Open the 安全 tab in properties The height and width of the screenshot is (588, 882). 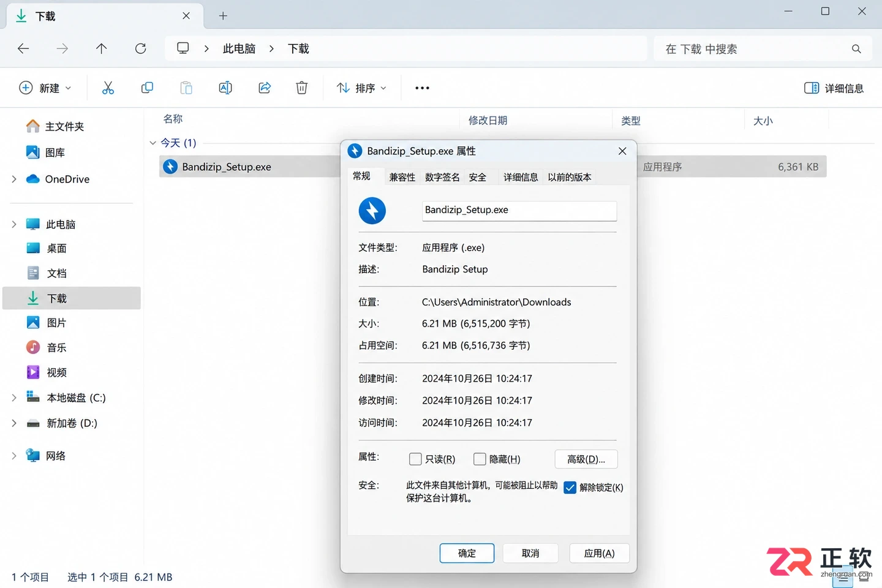[478, 177]
